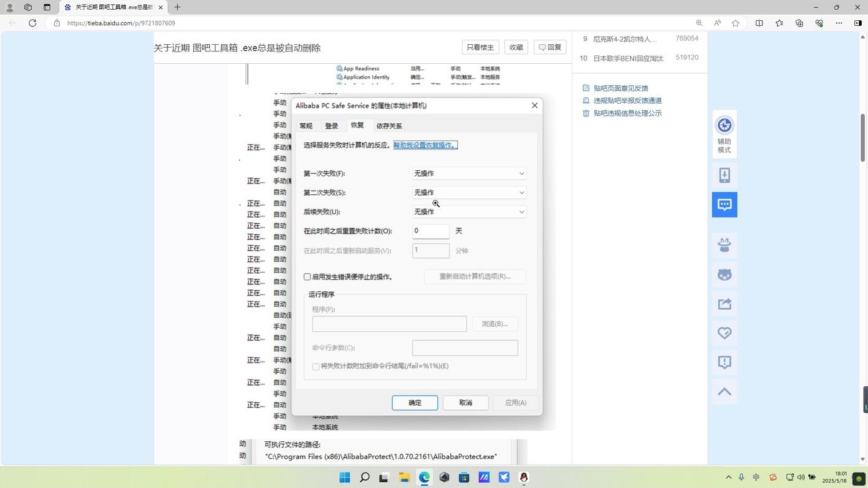The image size is (868, 488).
Task: Expand the 第一次失败 dropdown
Action: tap(469, 173)
